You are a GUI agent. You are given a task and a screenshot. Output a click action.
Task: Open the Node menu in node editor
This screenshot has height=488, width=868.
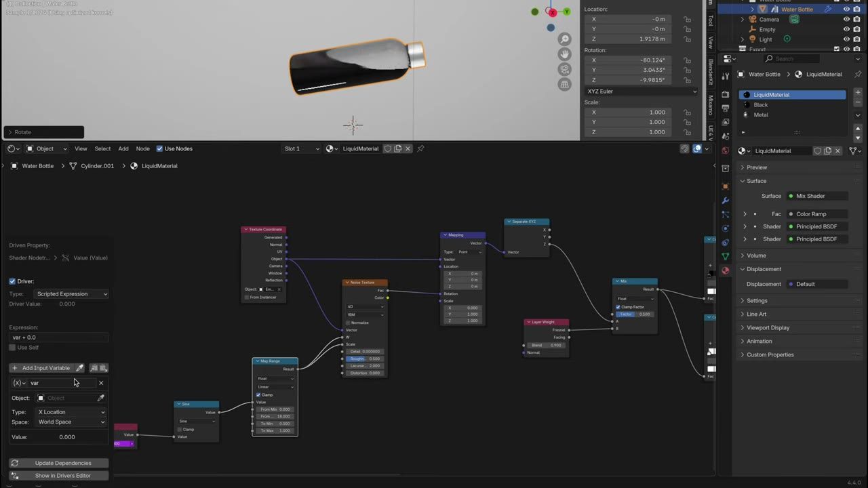pos(142,148)
